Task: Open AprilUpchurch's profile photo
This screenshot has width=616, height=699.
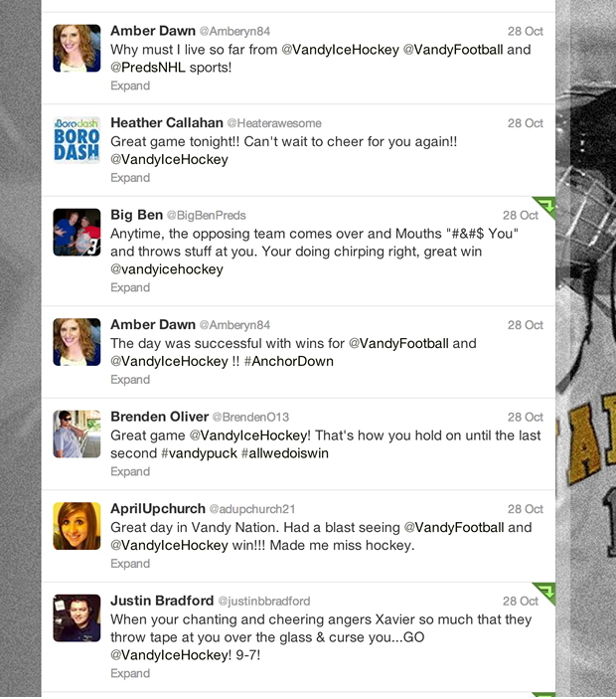Action: 77,526
